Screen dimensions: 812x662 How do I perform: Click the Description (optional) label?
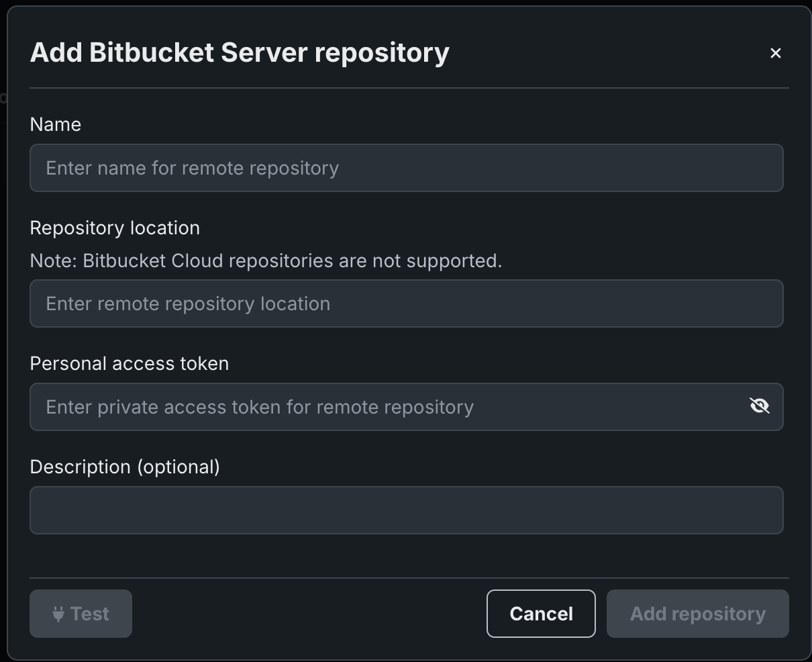point(125,467)
